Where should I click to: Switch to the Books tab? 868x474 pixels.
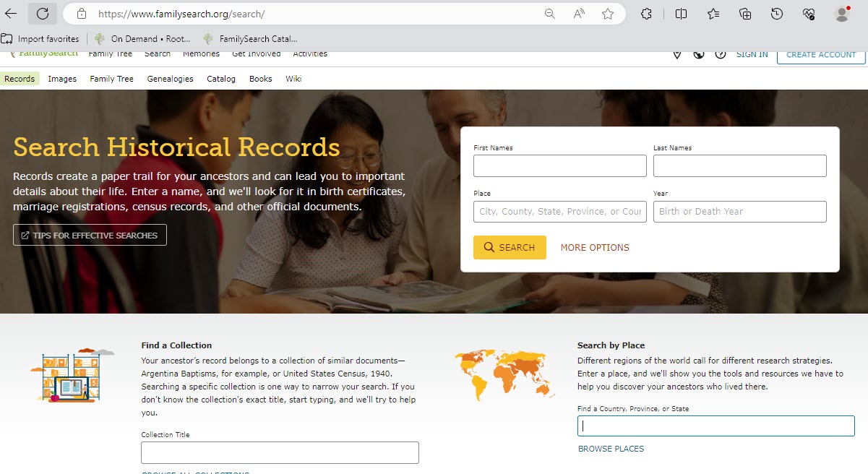[261, 79]
